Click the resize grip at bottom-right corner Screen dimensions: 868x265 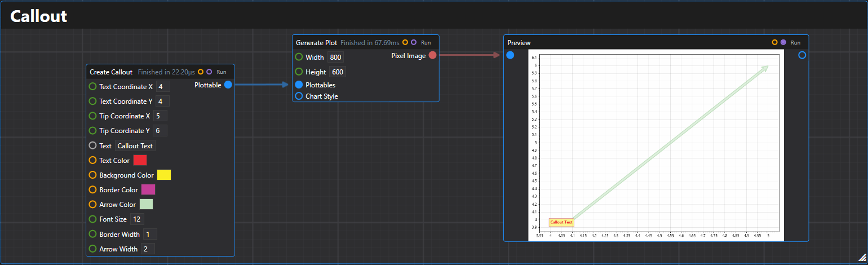tap(862, 258)
